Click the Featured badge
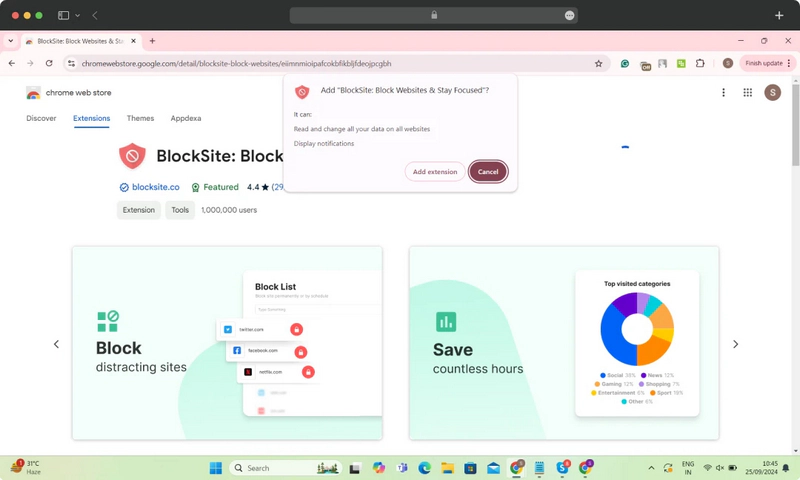Image resolution: width=800 pixels, height=480 pixels. click(215, 187)
